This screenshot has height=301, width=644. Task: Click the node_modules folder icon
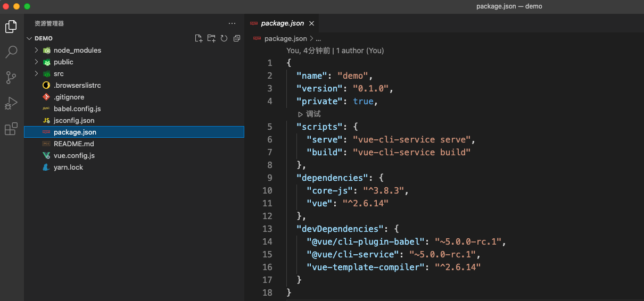[46, 50]
